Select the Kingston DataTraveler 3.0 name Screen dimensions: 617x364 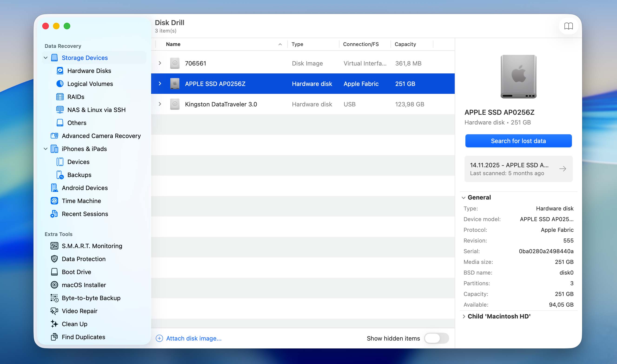221,104
